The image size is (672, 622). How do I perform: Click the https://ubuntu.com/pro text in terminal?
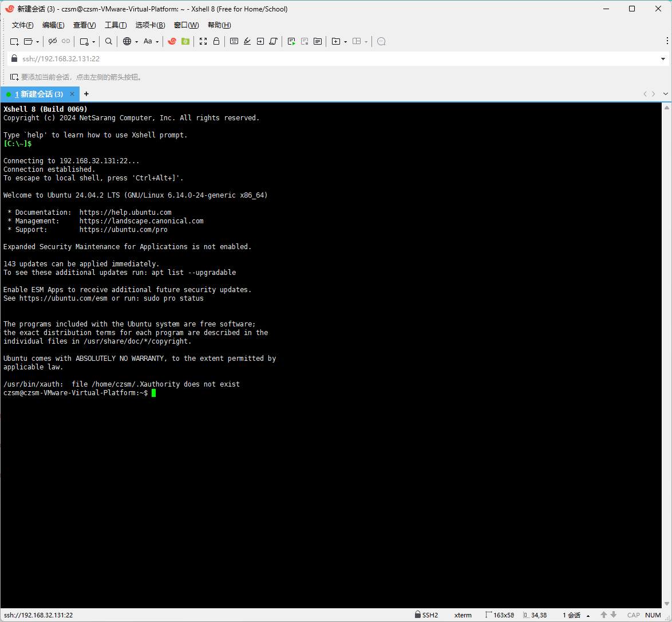124,230
